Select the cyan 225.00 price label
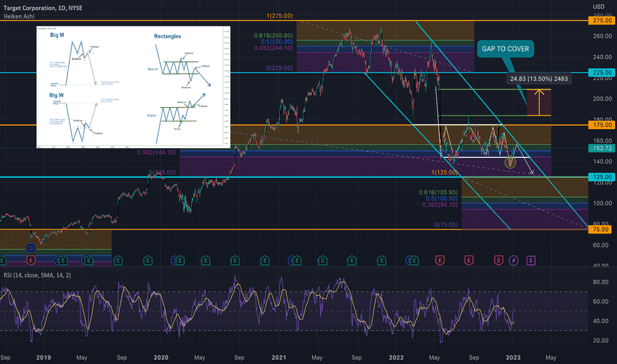 (600, 72)
